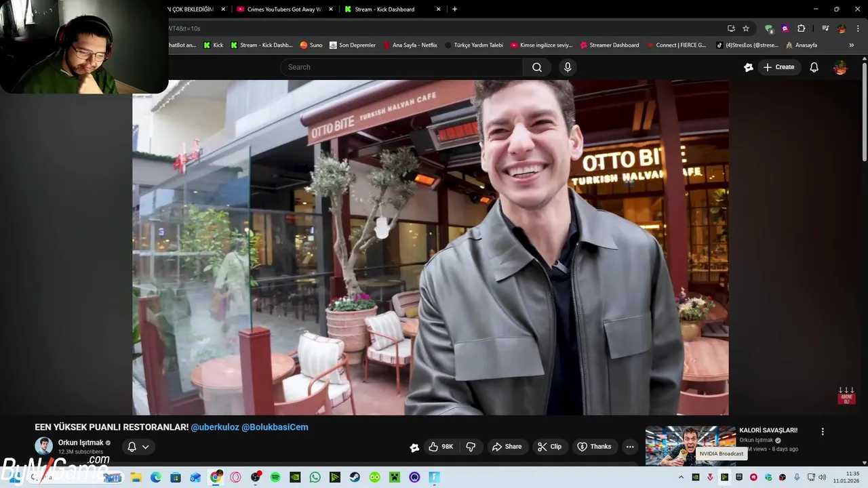This screenshot has width=868, height=488.
Task: Like the video with 98K likes
Action: pos(441,447)
